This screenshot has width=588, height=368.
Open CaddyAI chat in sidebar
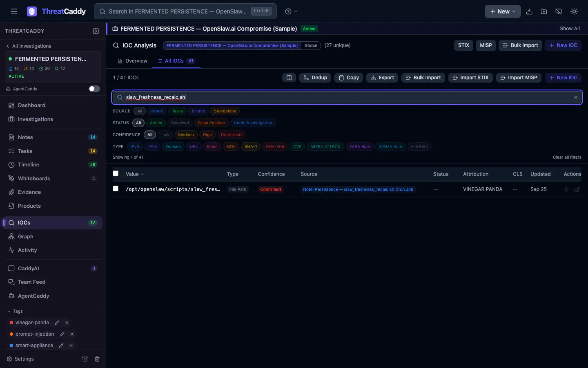[x=53, y=269]
